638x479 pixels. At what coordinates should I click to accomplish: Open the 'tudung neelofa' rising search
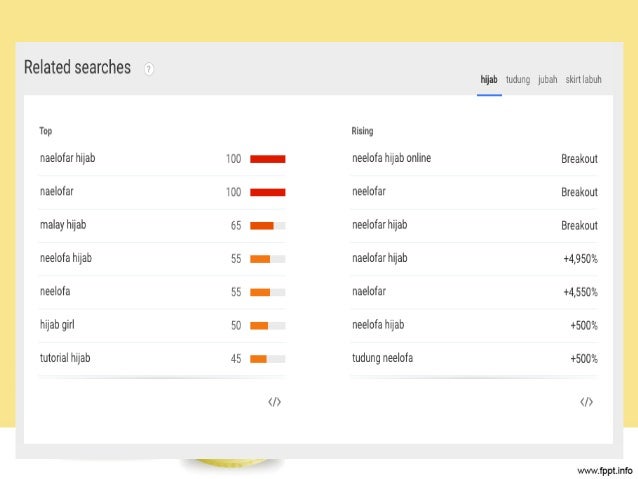382,358
